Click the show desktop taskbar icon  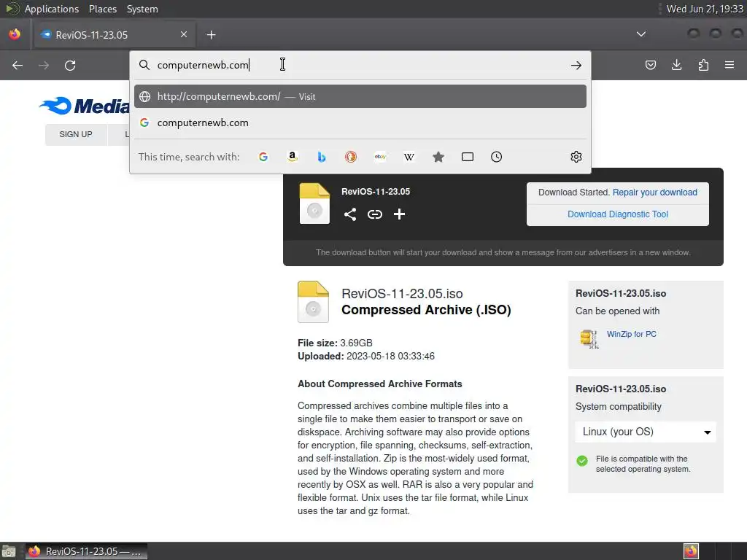9,551
